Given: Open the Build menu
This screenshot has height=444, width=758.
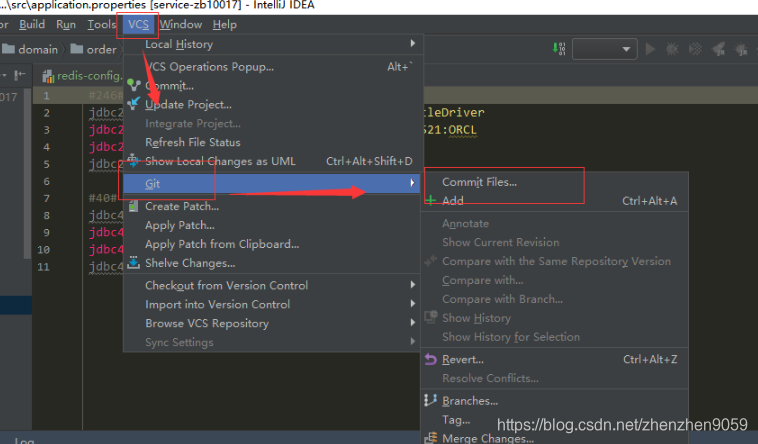Looking at the screenshot, I should pos(32,25).
